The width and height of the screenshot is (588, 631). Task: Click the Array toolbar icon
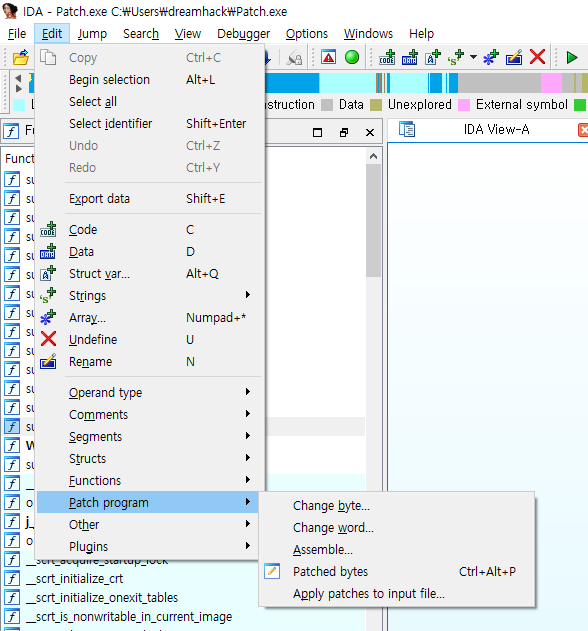pyautogui.click(x=491, y=57)
